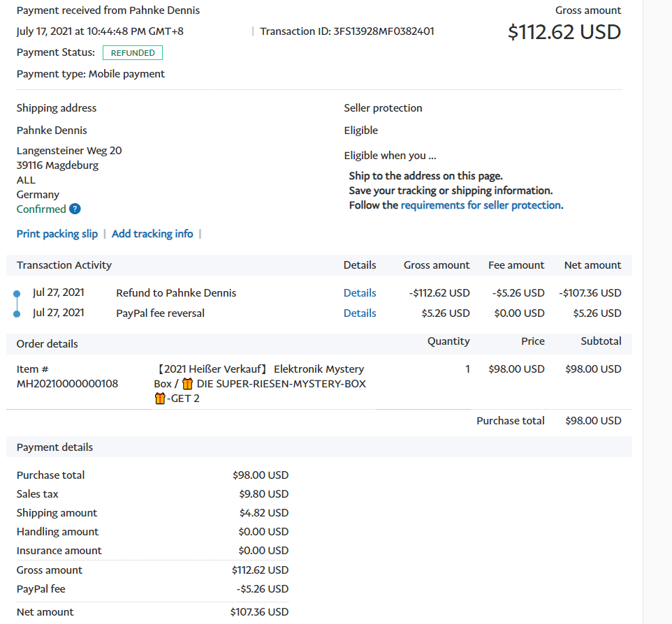The height and width of the screenshot is (624, 672).
Task: Click the large $112.62 USD gross amount
Action: point(564,32)
